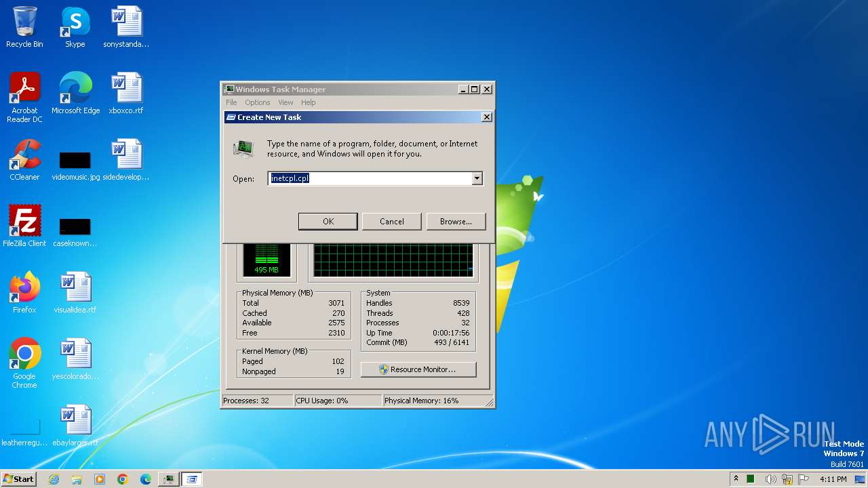Open Action Center flag tray icon
This screenshot has height=488, width=868.
tap(804, 479)
